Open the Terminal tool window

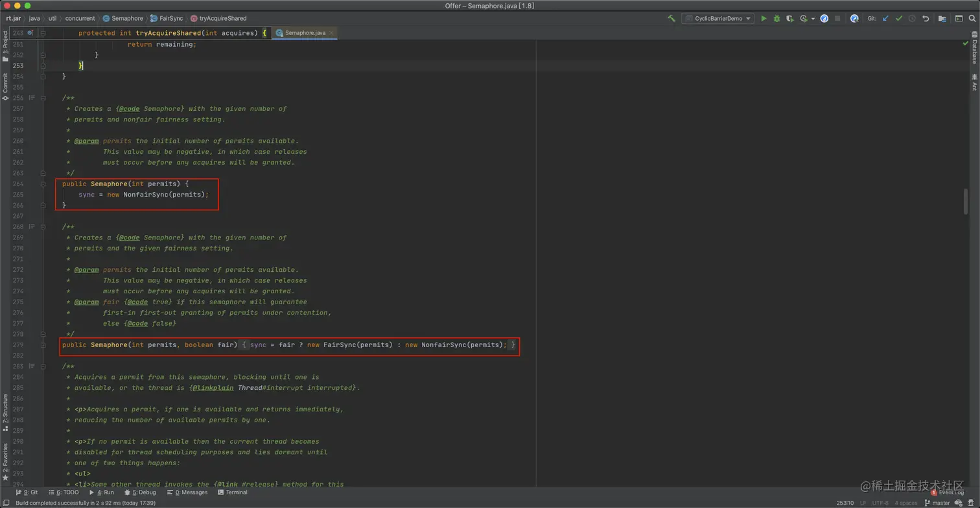click(233, 492)
